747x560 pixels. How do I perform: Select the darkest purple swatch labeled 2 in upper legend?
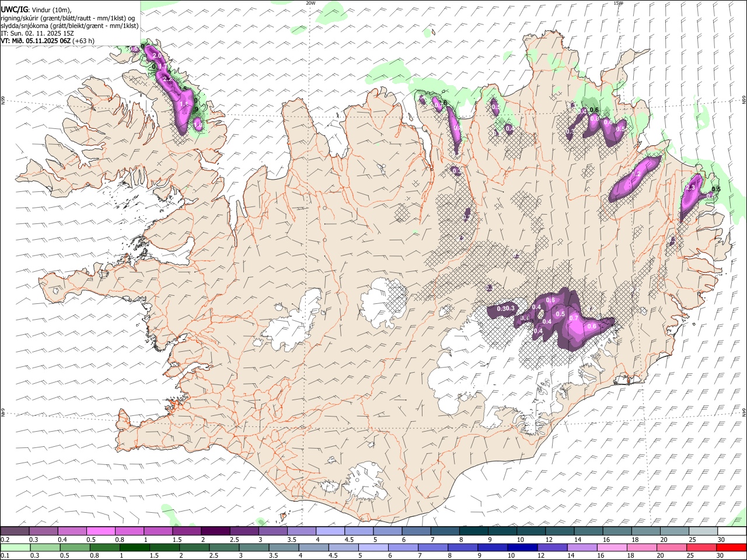(215, 531)
